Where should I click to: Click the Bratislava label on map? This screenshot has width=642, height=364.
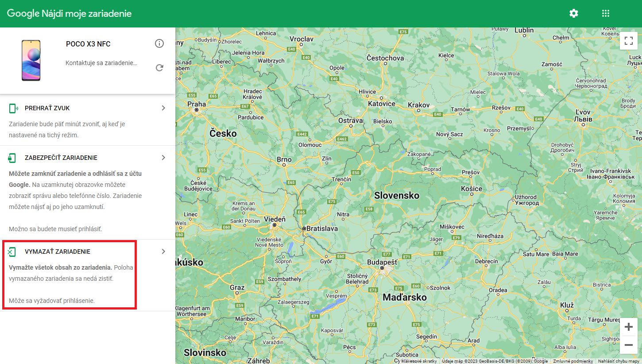323,228
